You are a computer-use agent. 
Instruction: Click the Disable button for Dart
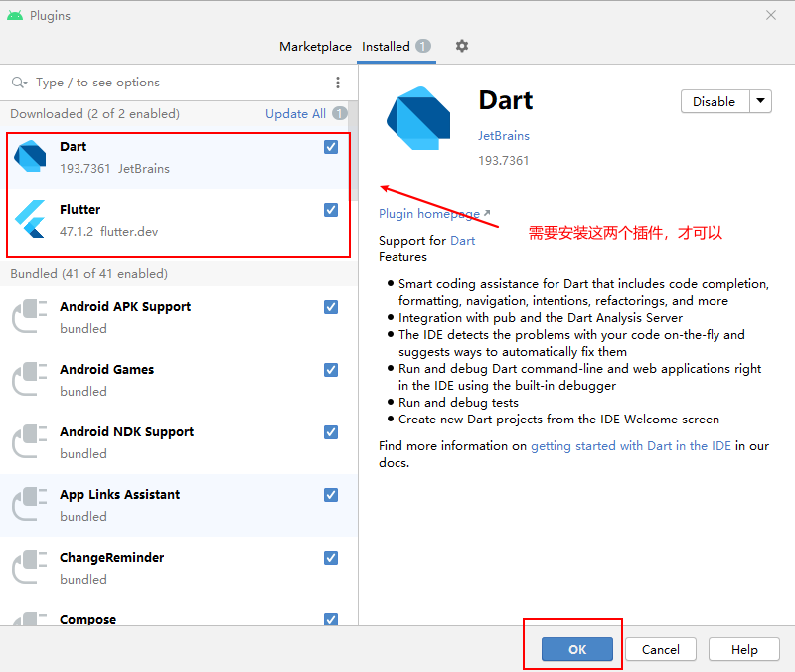tap(715, 101)
